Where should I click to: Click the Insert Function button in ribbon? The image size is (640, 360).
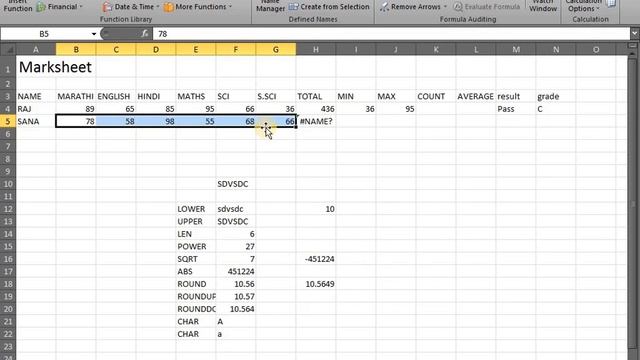pyautogui.click(x=18, y=6)
